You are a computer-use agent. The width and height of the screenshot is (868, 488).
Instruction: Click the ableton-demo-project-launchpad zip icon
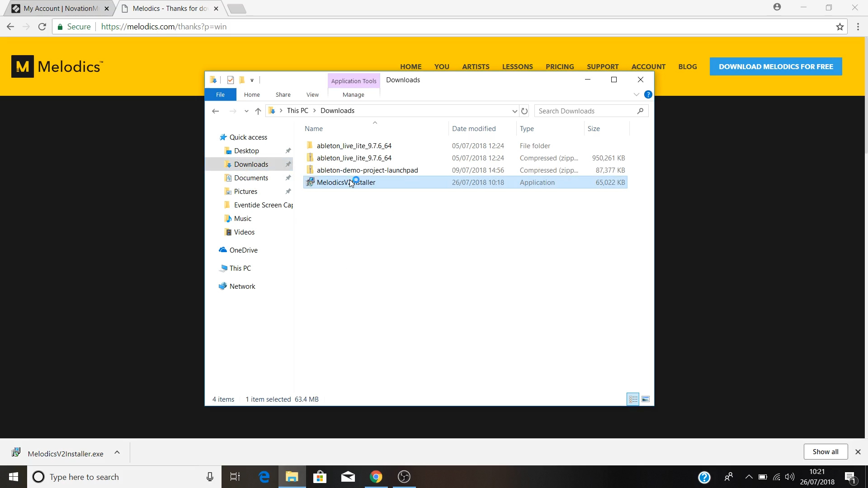pyautogui.click(x=309, y=170)
